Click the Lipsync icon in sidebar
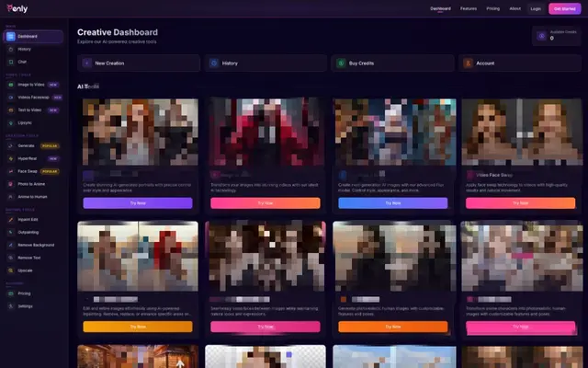 10,122
